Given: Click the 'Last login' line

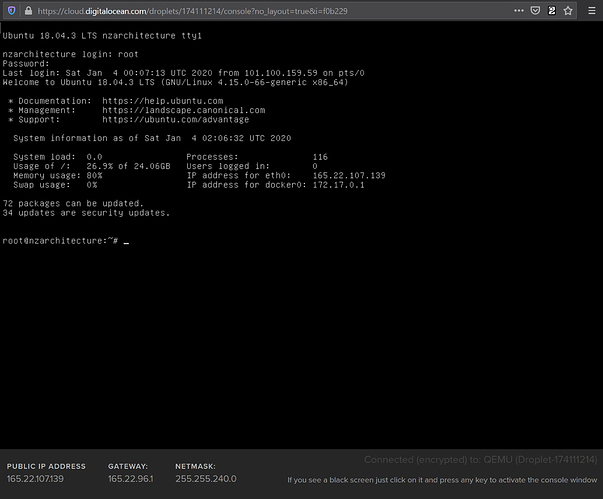Looking at the screenshot, I should [183, 73].
